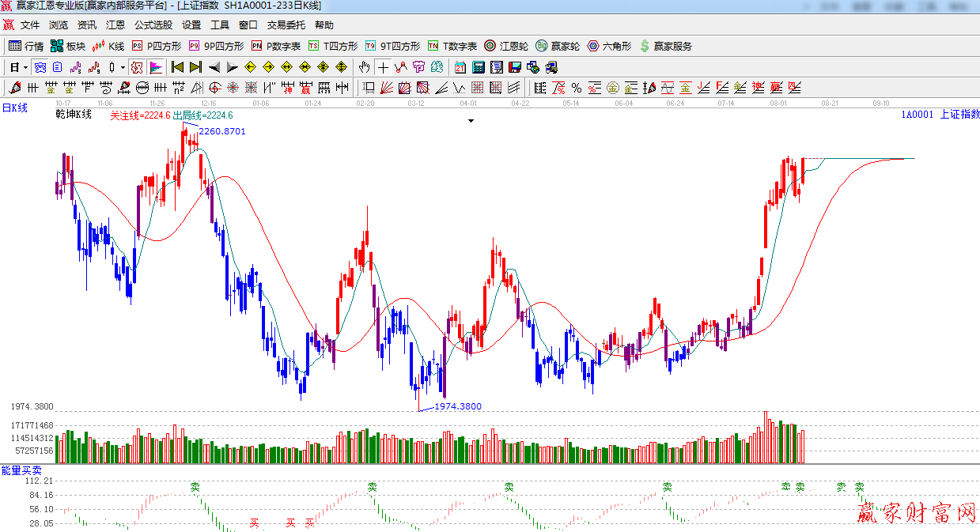The height and width of the screenshot is (532, 980).
Task: Select the hand pan tool
Action: coord(365,67)
